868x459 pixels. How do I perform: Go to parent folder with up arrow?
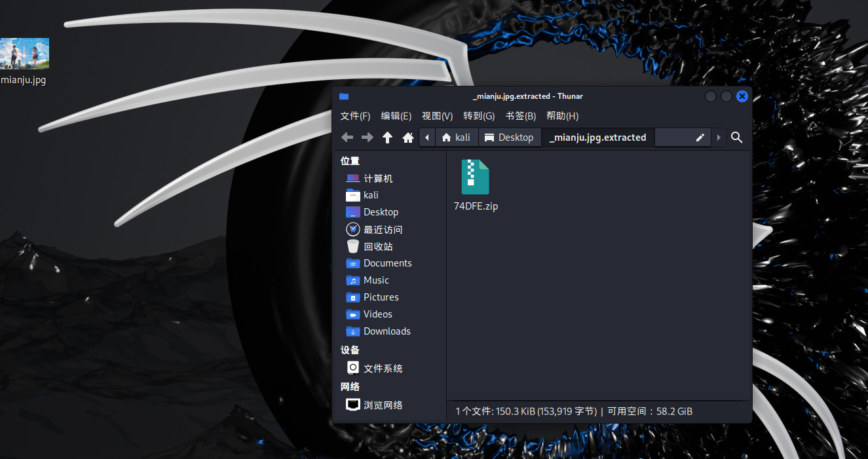[388, 138]
